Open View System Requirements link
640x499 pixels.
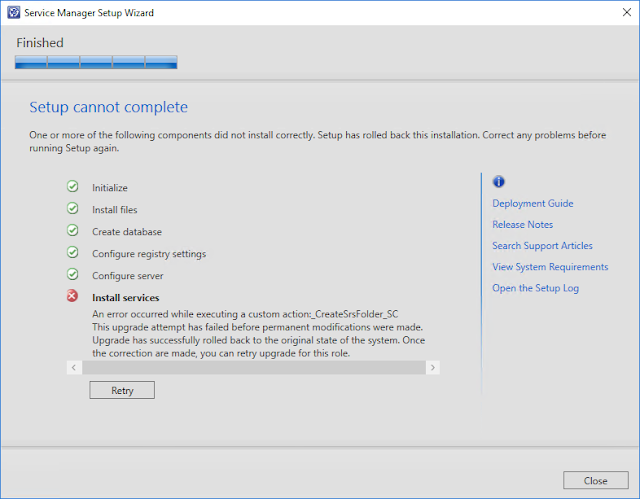(550, 267)
